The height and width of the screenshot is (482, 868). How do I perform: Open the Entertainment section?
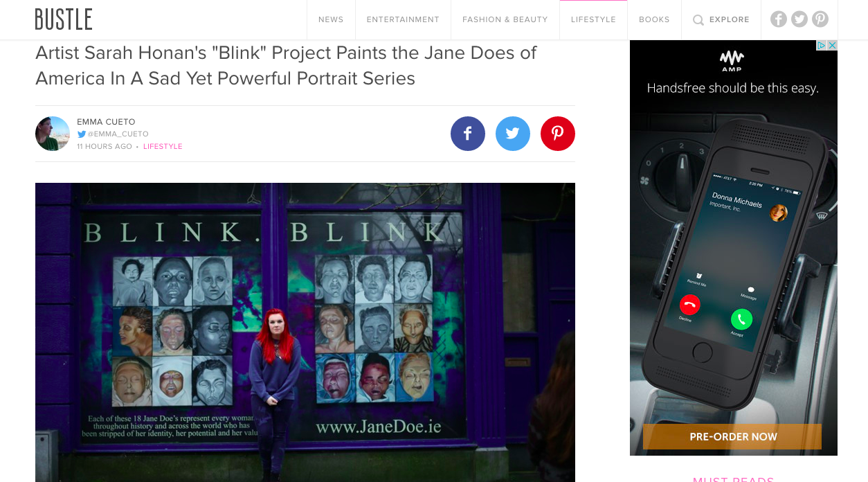click(x=403, y=19)
